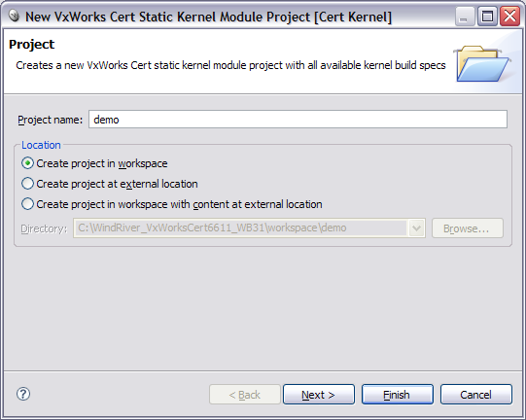Image resolution: width=526 pixels, height=420 pixels.
Task: Click the Project name: label
Action: pyautogui.click(x=50, y=120)
